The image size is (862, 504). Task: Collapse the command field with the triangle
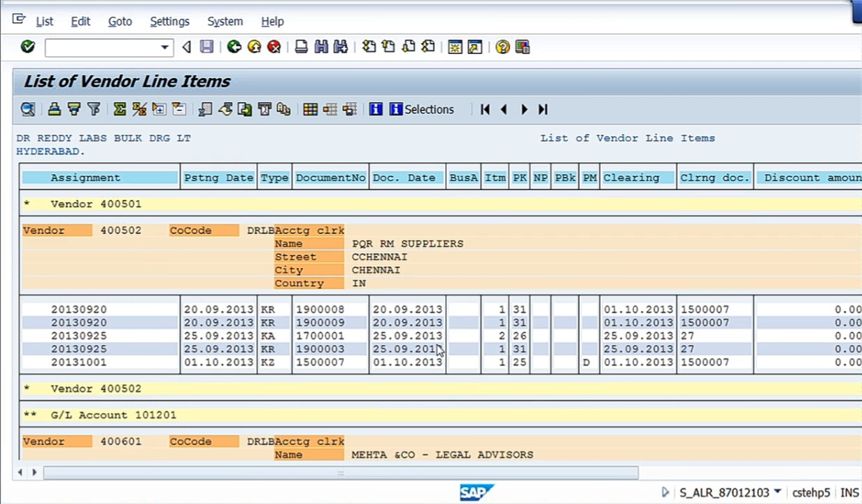[187, 47]
